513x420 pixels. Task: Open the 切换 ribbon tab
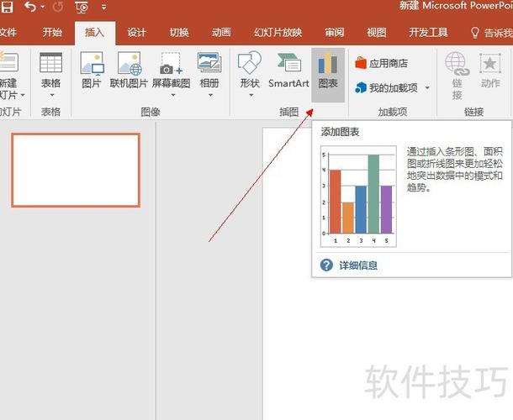point(179,33)
